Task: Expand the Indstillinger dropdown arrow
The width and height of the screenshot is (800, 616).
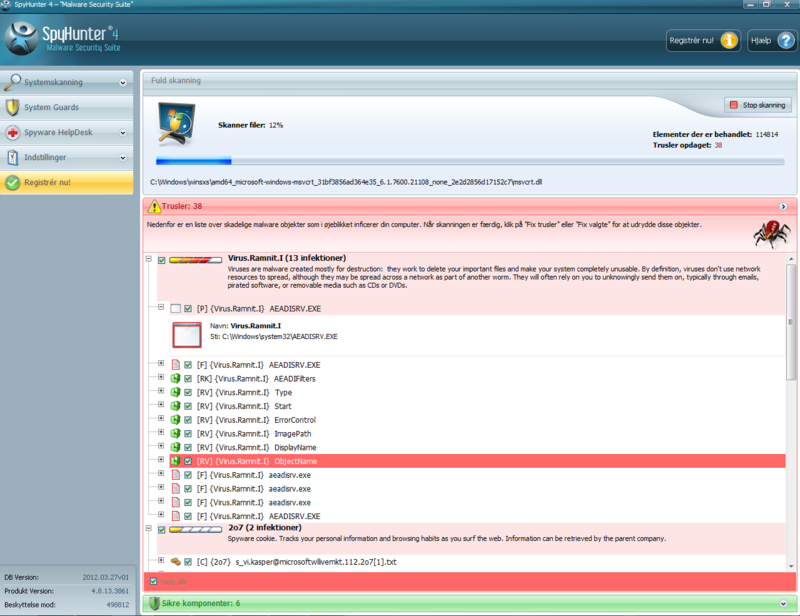Action: (x=123, y=158)
